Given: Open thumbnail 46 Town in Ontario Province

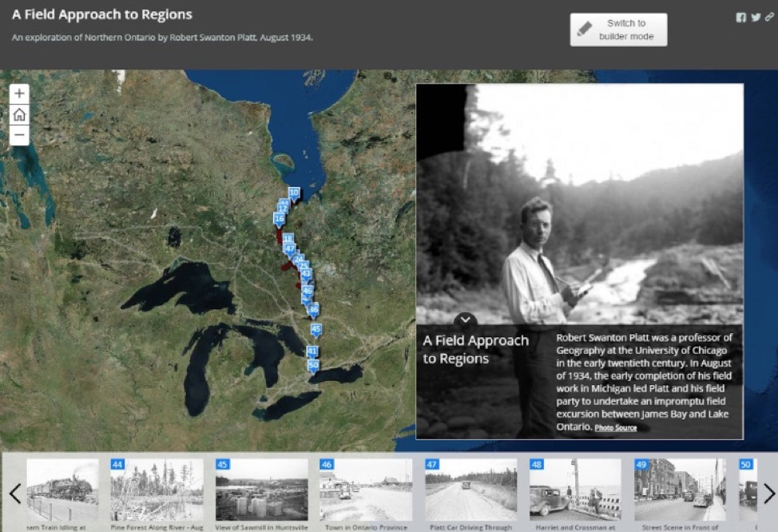Looking at the screenshot, I should click(x=366, y=490).
